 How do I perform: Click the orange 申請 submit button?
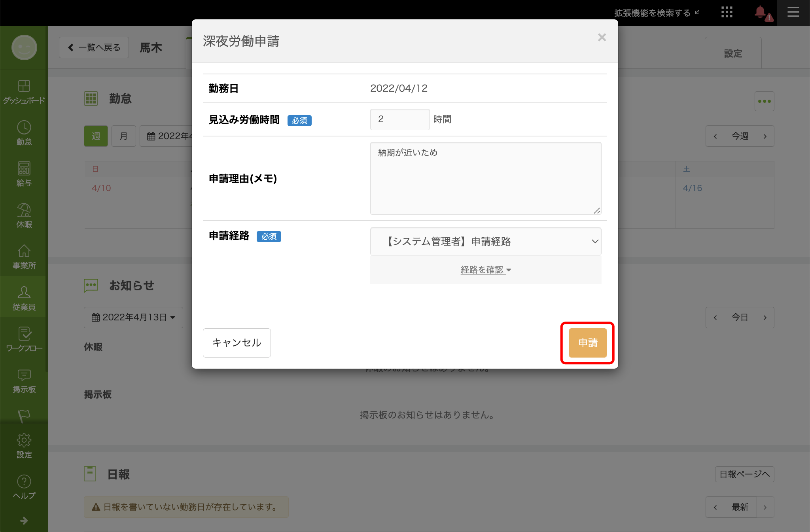tap(587, 343)
